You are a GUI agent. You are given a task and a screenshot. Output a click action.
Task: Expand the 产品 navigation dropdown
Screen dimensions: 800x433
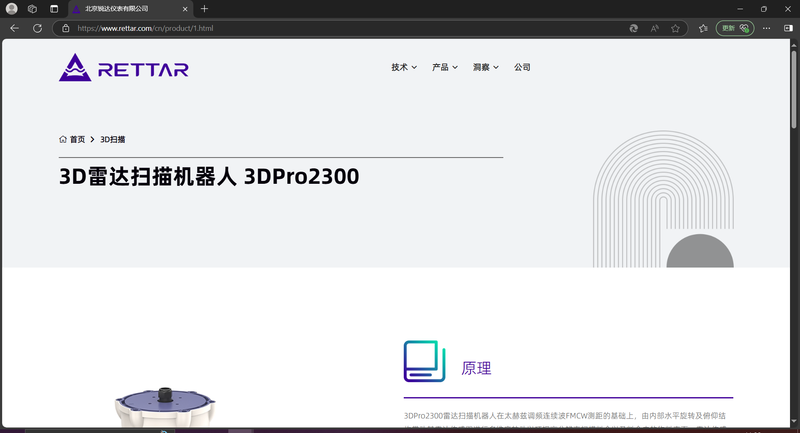445,67
